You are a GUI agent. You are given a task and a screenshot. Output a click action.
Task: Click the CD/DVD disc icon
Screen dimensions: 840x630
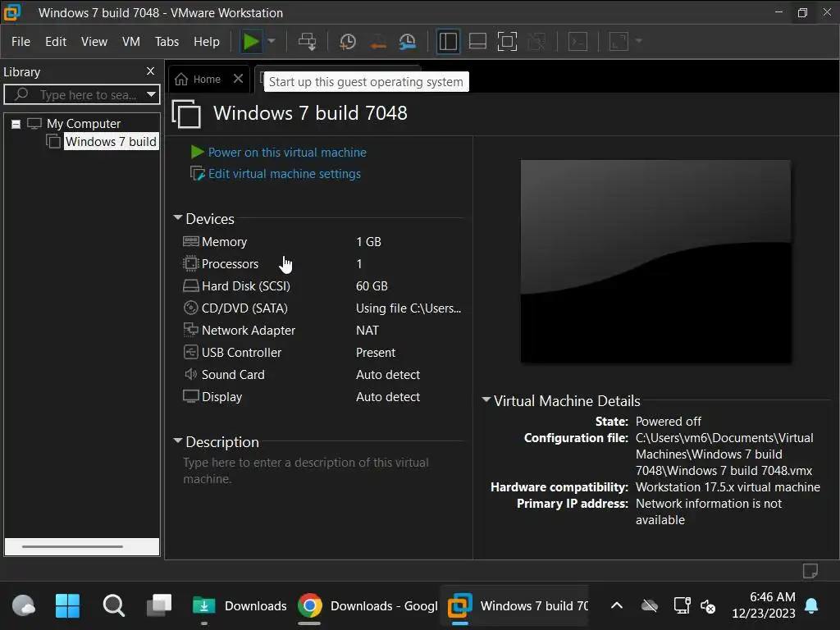pos(190,308)
